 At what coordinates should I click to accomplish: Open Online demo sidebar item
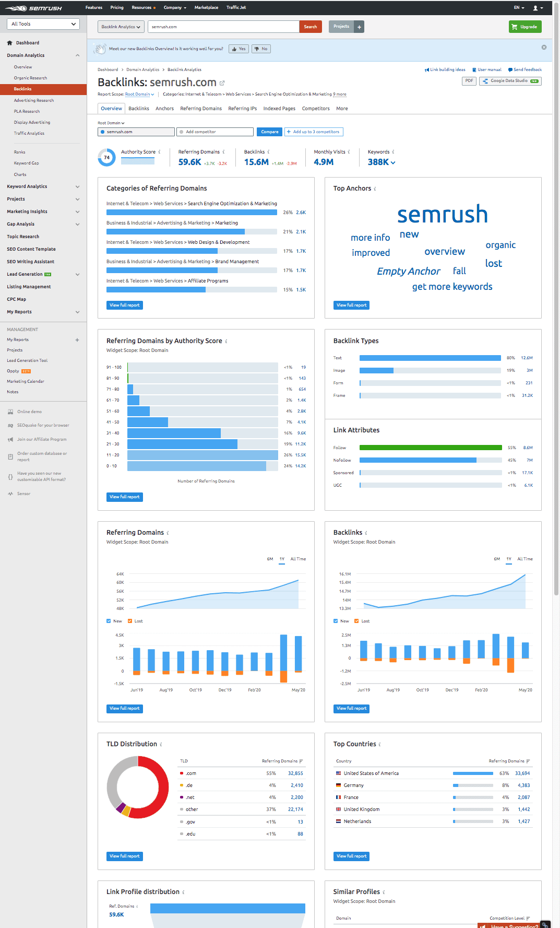[x=29, y=412]
